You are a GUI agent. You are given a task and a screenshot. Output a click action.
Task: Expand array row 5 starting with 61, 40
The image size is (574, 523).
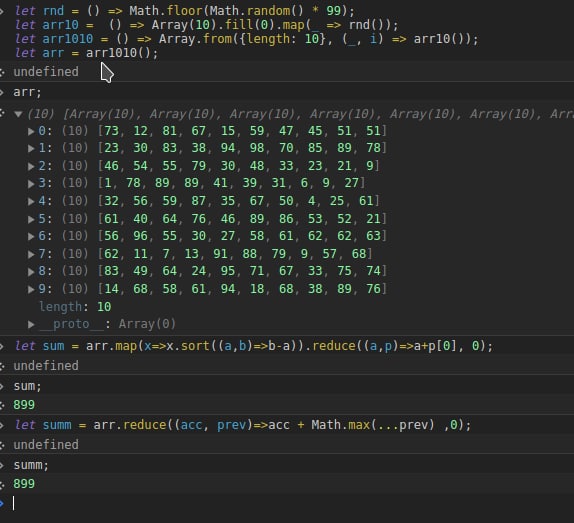coord(31,219)
